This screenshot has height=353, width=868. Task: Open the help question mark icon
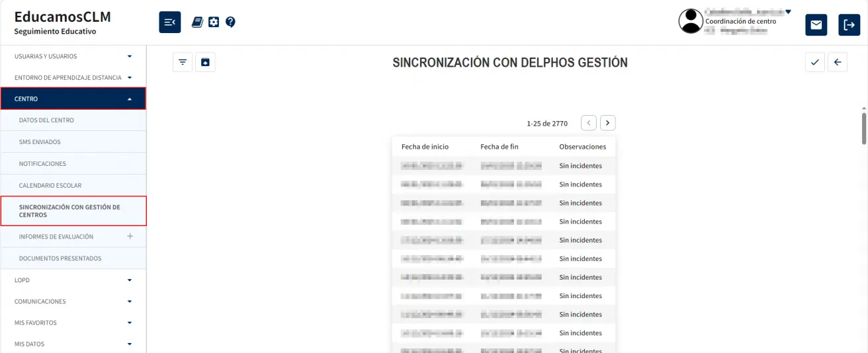click(x=230, y=22)
